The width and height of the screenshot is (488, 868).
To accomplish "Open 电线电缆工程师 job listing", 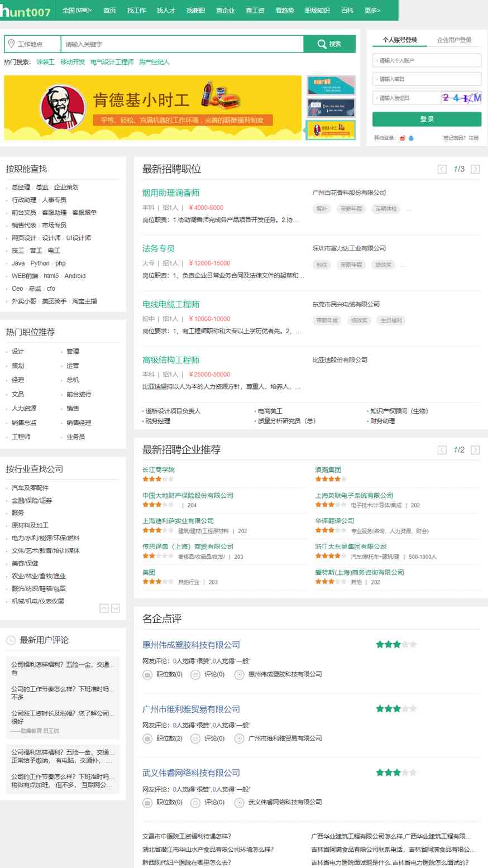I will [x=171, y=304].
